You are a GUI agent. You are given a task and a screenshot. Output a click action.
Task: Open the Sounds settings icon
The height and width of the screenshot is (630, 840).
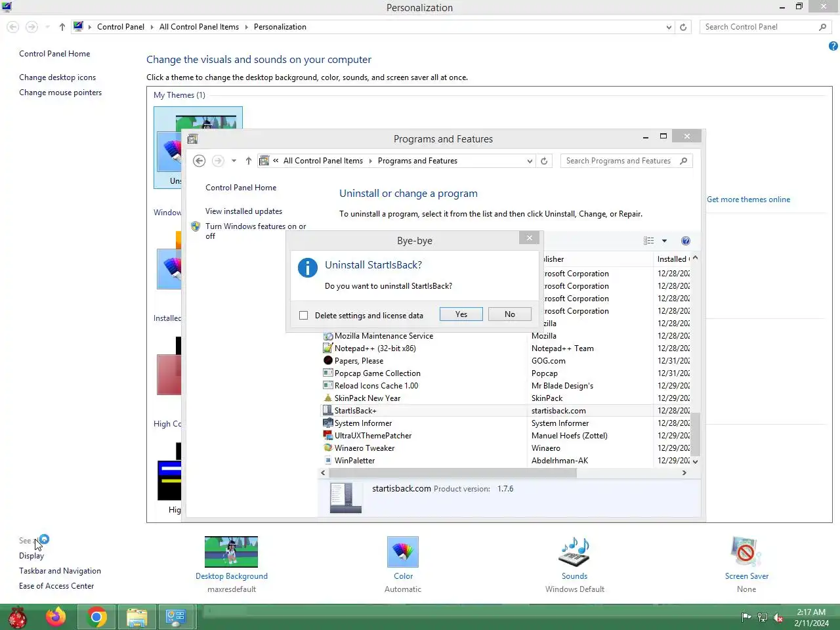point(574,552)
